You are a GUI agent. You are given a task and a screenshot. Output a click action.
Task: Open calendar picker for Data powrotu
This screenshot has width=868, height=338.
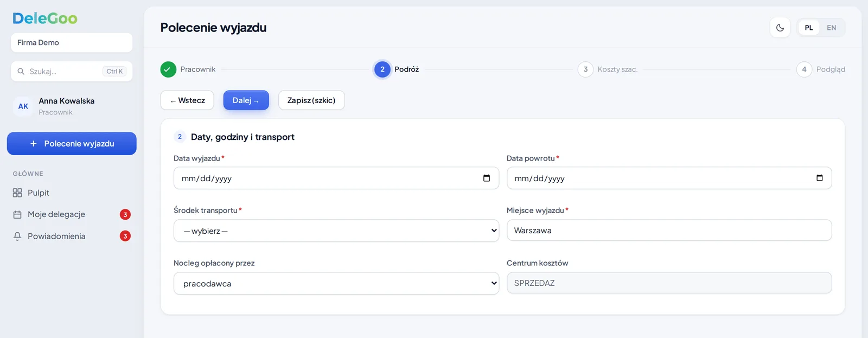pyautogui.click(x=820, y=178)
